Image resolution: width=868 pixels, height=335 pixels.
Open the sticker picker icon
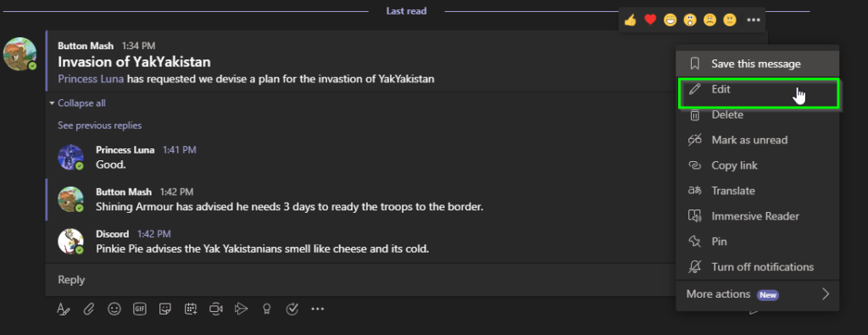[x=165, y=309]
